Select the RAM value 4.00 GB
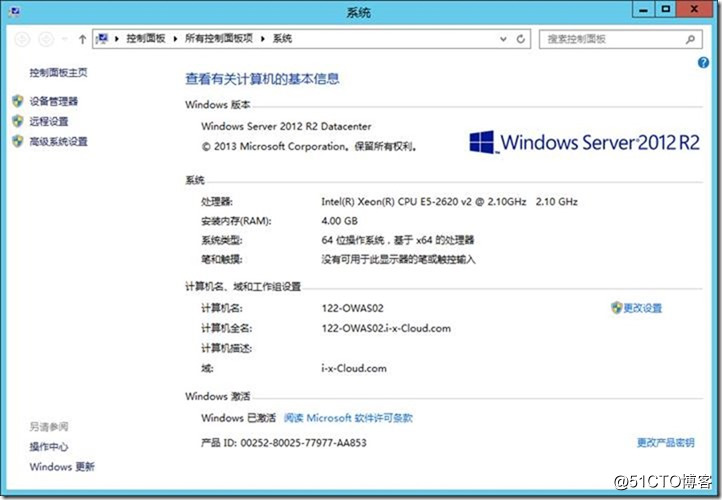The width and height of the screenshot is (722, 500). point(339,221)
